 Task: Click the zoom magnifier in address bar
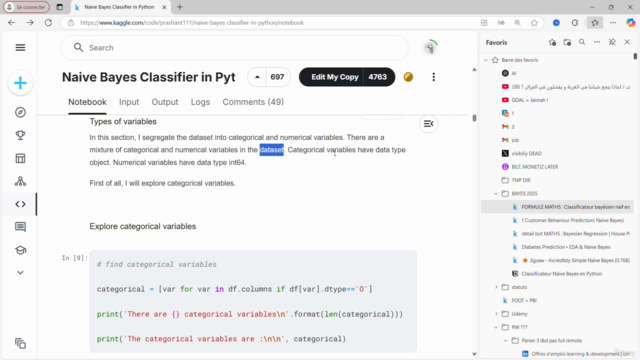(518, 23)
